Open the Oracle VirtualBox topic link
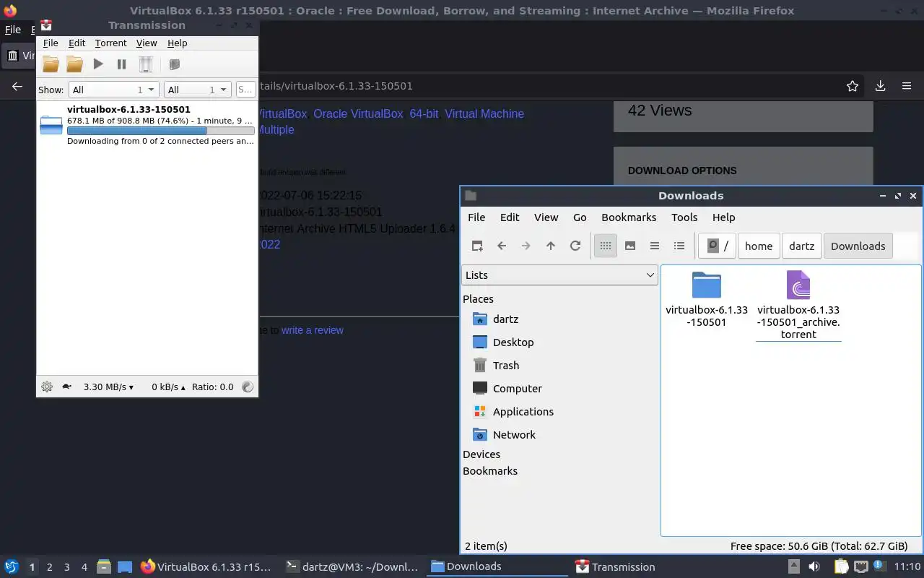 coord(358,113)
